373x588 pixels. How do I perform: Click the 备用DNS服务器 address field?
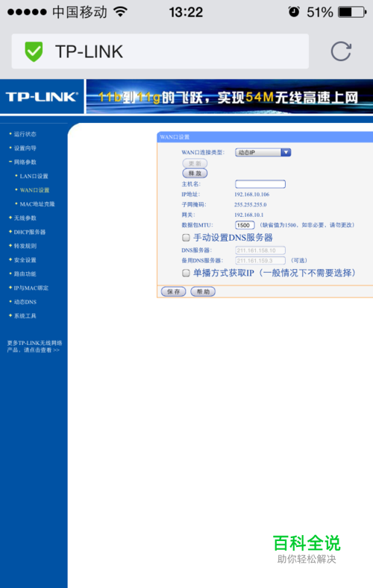[260, 260]
